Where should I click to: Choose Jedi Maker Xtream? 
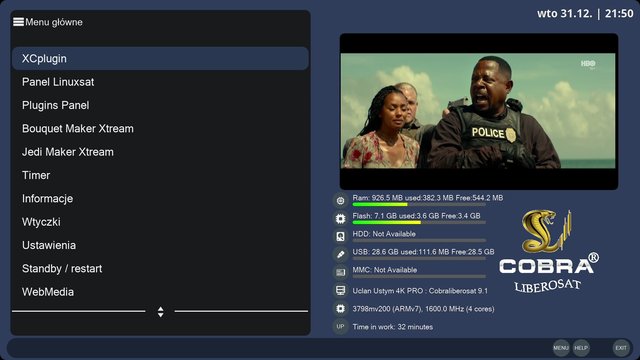click(x=160, y=152)
